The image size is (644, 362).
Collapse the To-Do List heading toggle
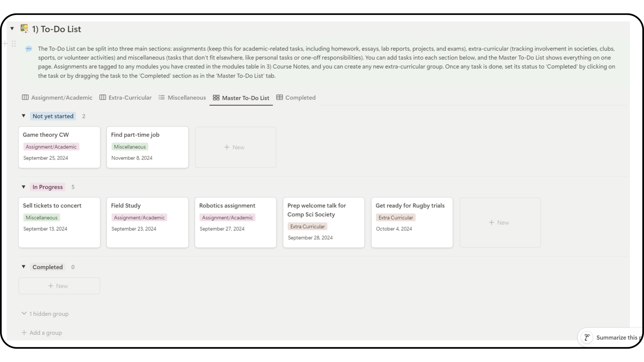click(x=12, y=29)
